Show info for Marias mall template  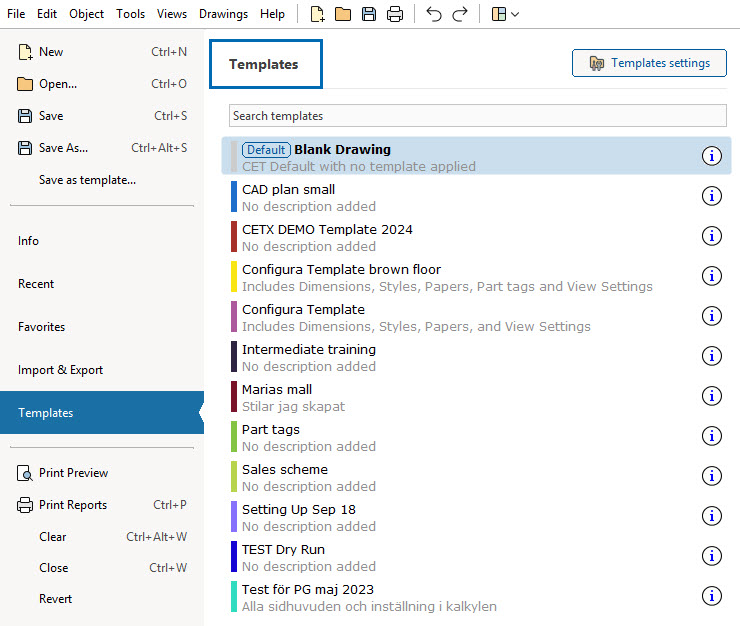point(712,396)
